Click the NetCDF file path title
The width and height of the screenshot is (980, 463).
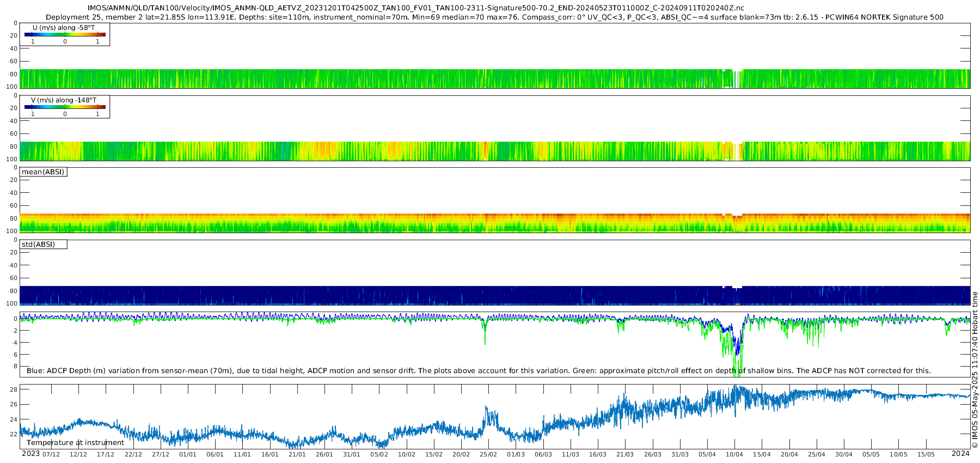click(415, 8)
